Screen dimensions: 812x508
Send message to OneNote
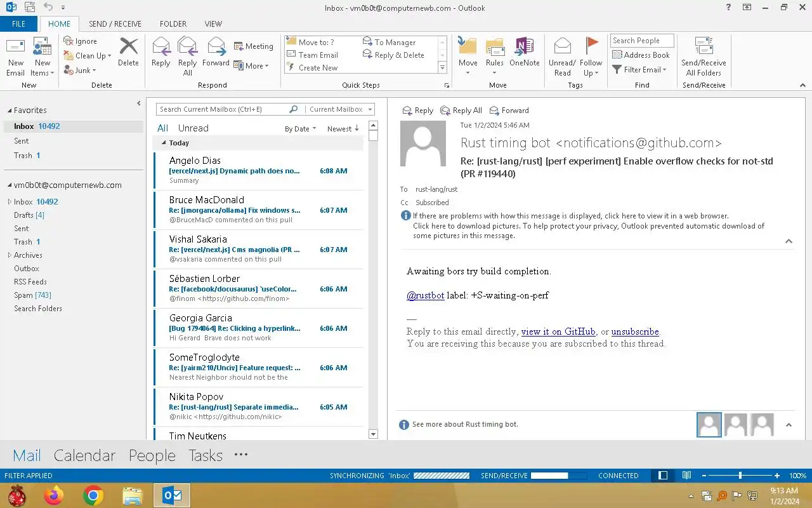[x=524, y=52]
